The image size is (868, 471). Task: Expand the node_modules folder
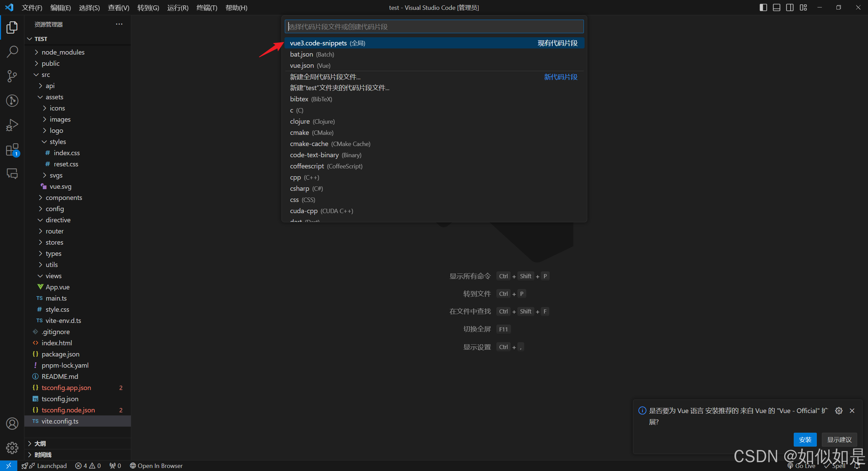pyautogui.click(x=63, y=52)
